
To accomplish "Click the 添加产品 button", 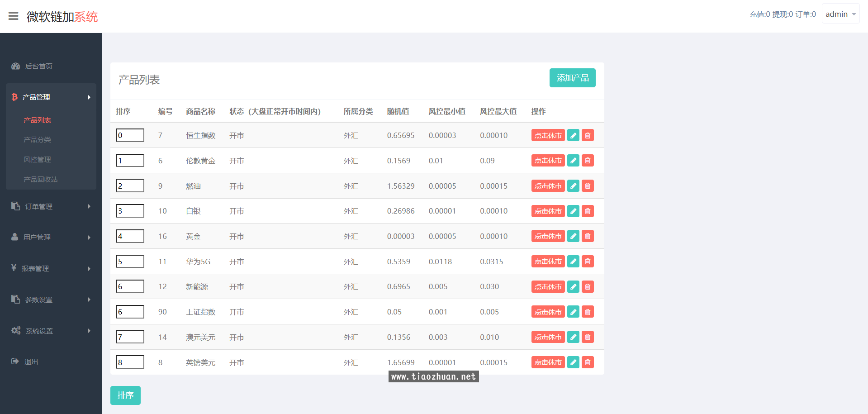I will (x=573, y=78).
